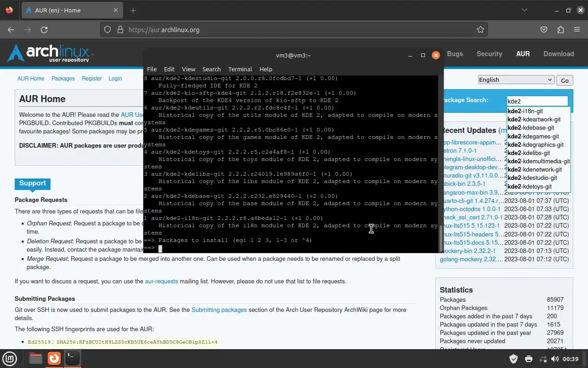Open the Packages navigation link
The height and width of the screenshot is (368, 588).
coord(63,78)
